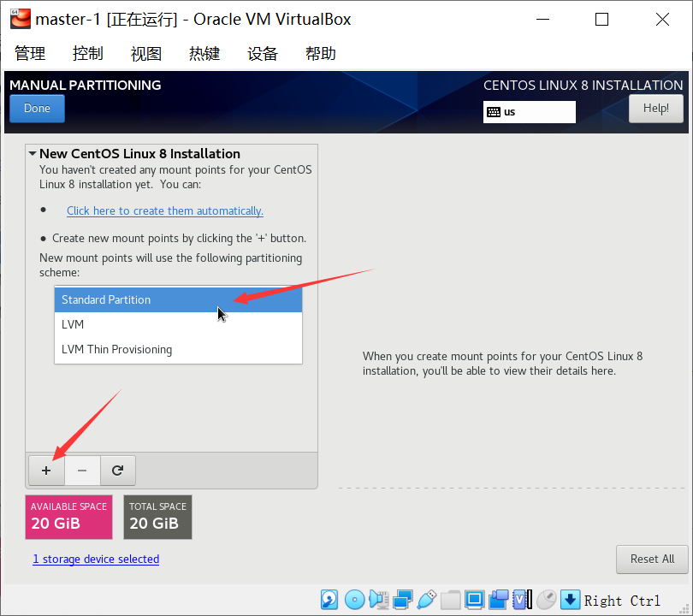This screenshot has width=693, height=616.
Task: Open the 热键 menu
Action: click(204, 53)
